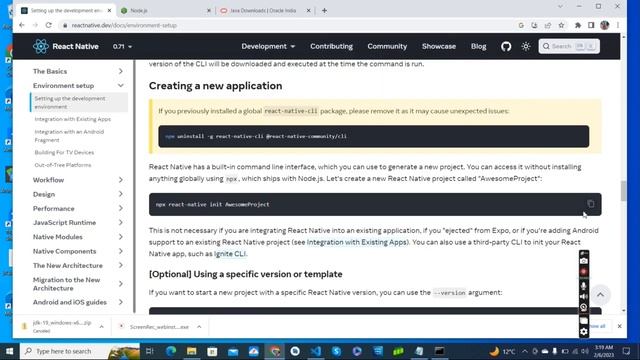Follow the Ignite CLI link
This screenshot has height=360, width=640.
pyautogui.click(x=230, y=254)
